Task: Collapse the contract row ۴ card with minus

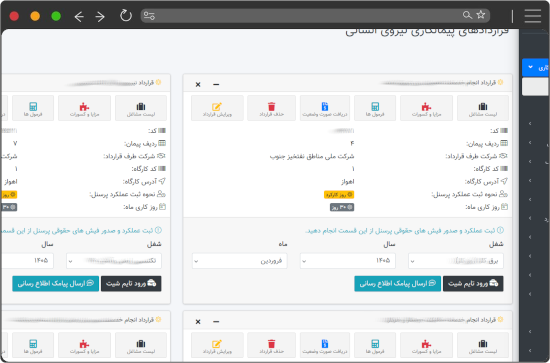Action: [x=216, y=85]
